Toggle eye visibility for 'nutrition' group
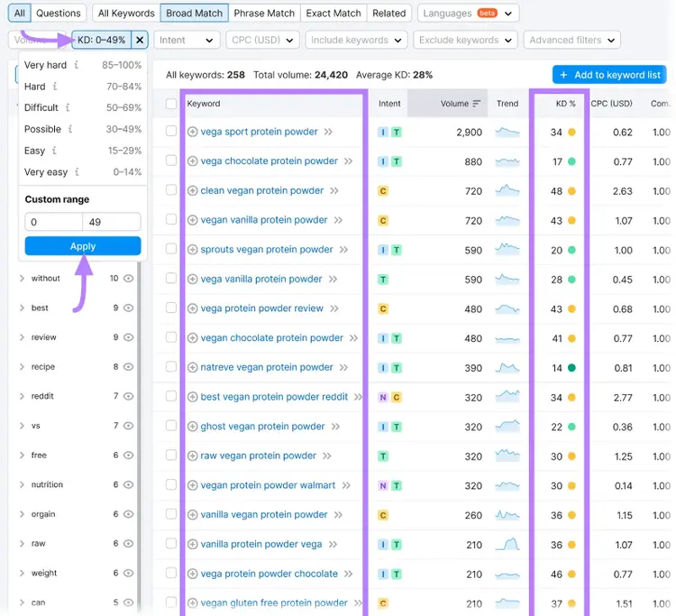The width and height of the screenshot is (676, 616). coord(129,485)
